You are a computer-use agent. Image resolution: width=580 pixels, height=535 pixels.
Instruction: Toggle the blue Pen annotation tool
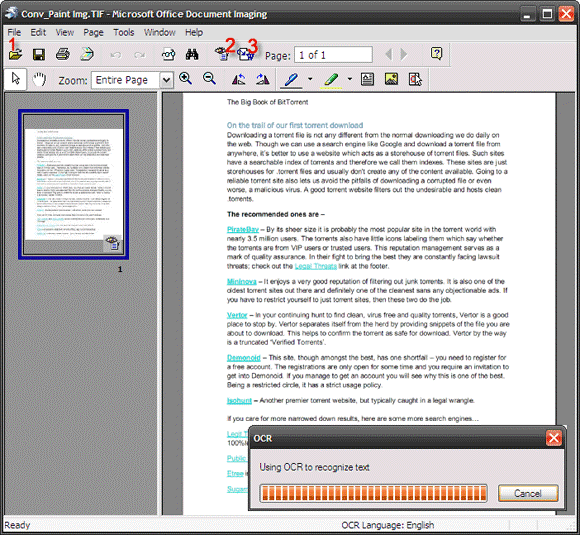pos(291,80)
